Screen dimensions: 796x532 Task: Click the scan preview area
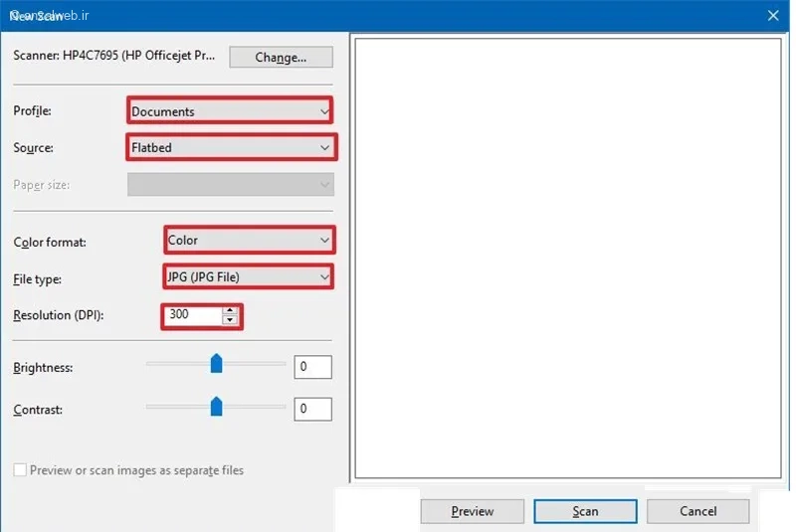[x=567, y=259]
